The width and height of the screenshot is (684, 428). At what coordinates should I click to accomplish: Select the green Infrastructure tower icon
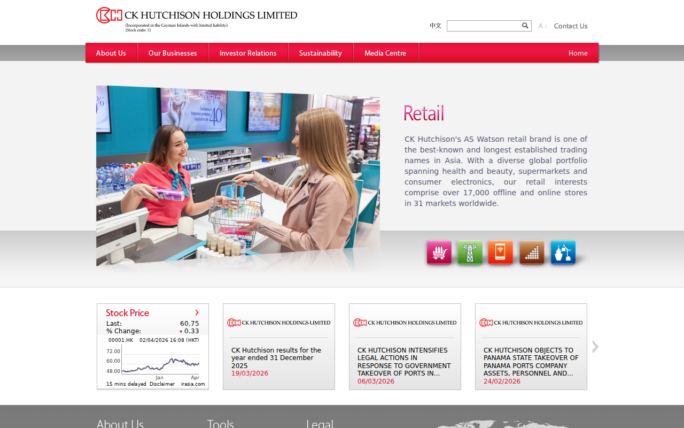[470, 253]
